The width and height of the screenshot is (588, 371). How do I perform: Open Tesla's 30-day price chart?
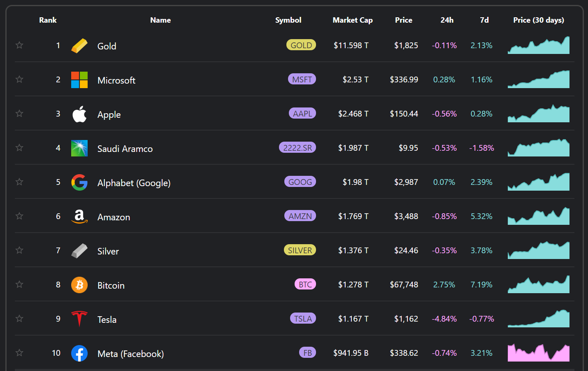tap(538, 319)
